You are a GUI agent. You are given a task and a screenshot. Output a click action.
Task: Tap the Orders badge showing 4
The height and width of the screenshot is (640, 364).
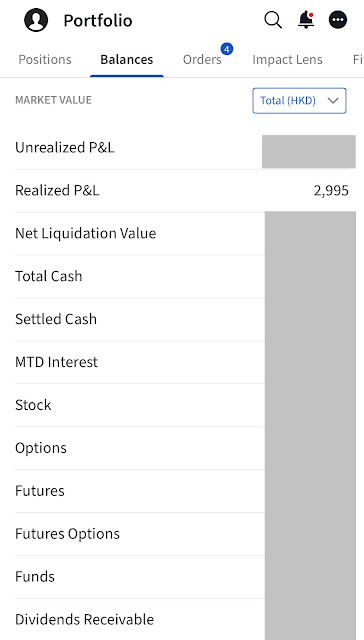click(x=226, y=50)
